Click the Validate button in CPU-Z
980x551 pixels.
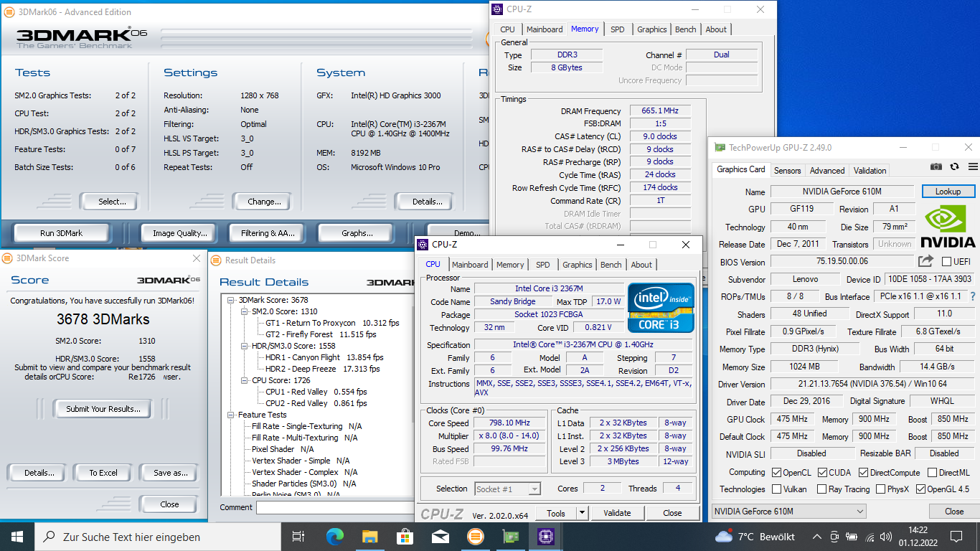(617, 513)
